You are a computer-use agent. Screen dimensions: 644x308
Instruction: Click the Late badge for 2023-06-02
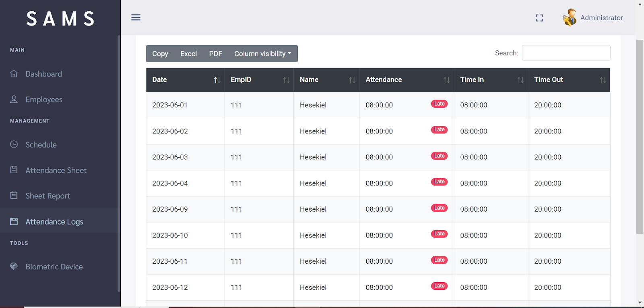coord(439,130)
